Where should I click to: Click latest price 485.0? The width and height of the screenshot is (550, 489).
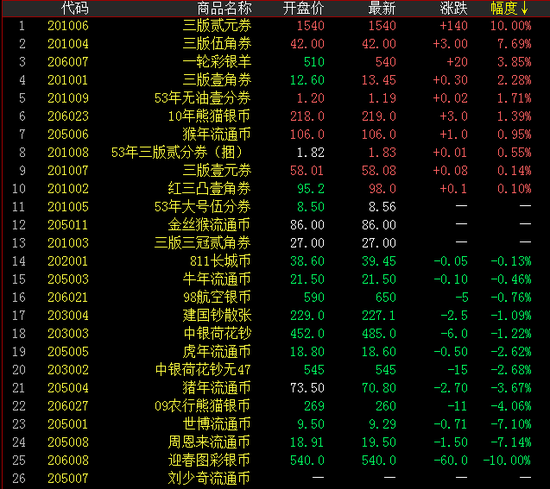[379, 334]
